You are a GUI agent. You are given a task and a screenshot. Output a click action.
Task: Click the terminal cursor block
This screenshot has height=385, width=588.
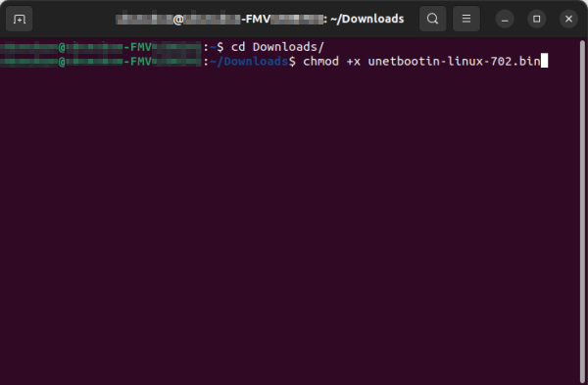point(545,61)
